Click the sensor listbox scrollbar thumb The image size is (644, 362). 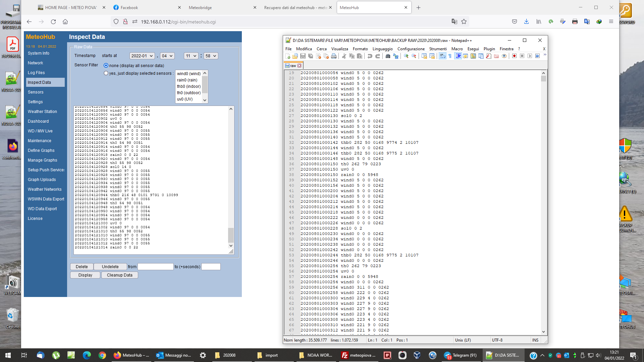205,84
